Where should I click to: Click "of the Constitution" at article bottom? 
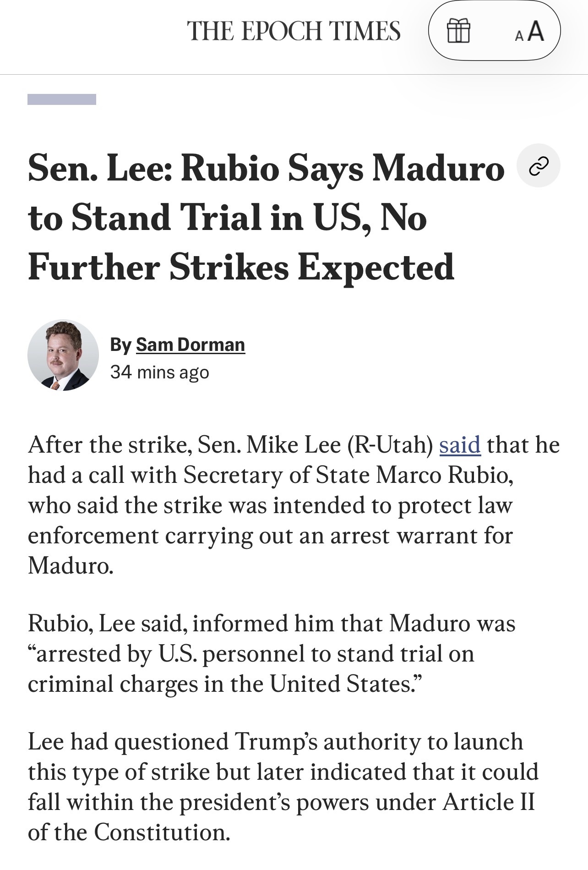129,832
